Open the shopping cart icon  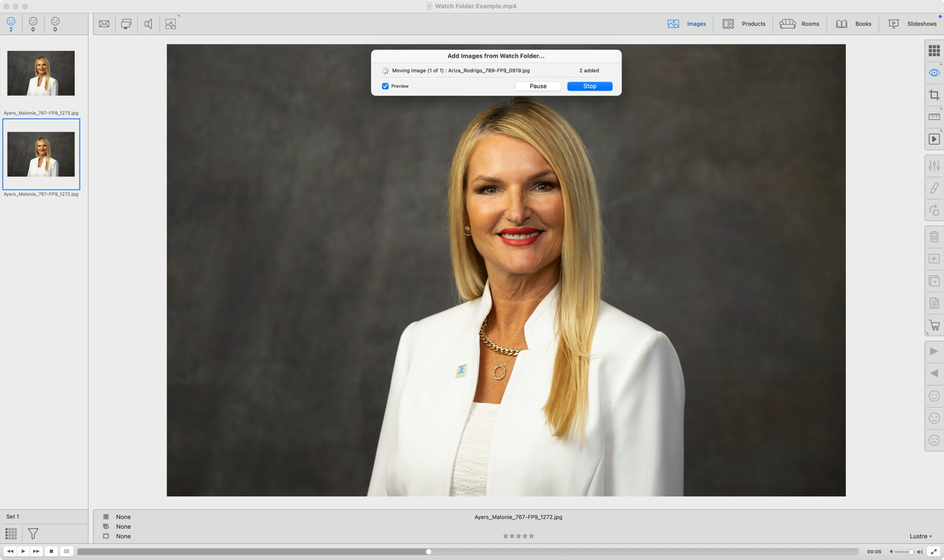[x=934, y=325]
